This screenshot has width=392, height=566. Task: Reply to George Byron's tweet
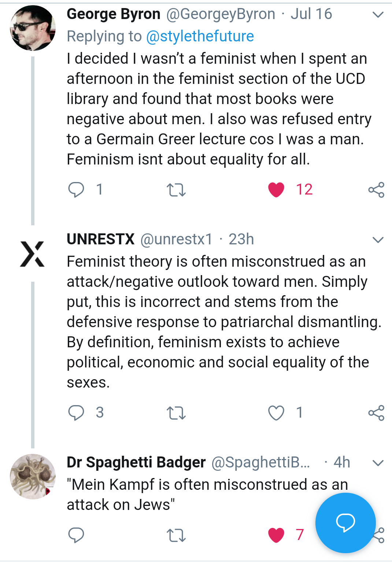click(76, 190)
